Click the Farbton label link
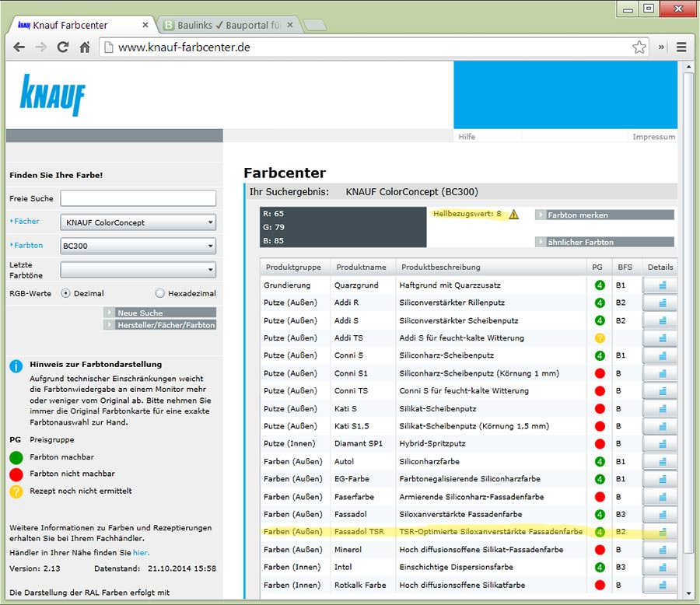The image size is (700, 605). (x=28, y=245)
